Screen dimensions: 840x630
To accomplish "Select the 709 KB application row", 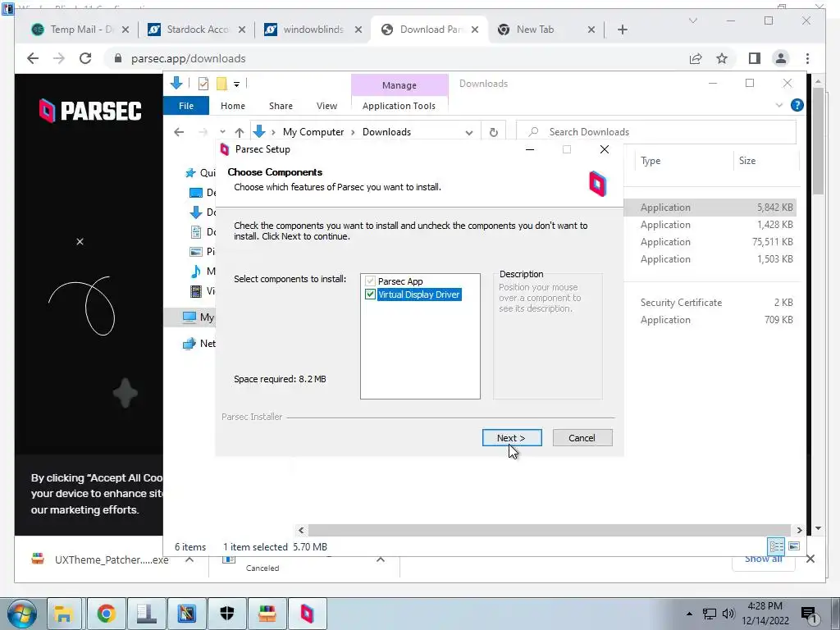I will [x=711, y=319].
